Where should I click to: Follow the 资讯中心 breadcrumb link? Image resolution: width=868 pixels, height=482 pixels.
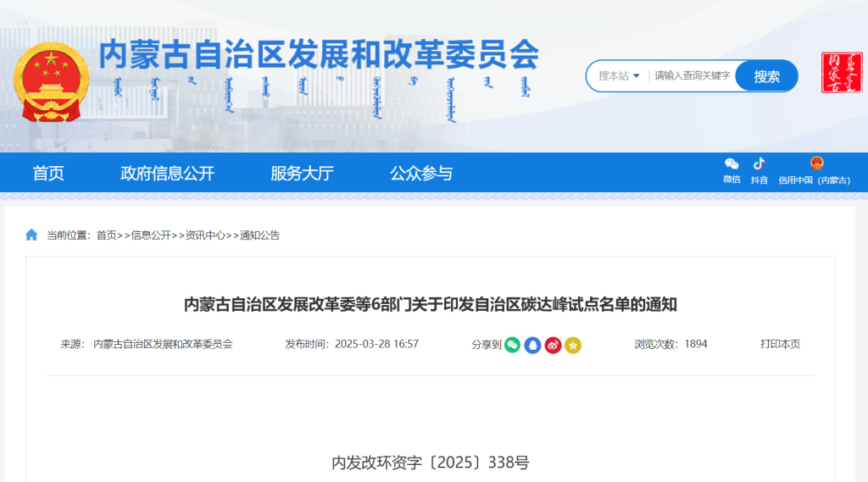pos(205,235)
